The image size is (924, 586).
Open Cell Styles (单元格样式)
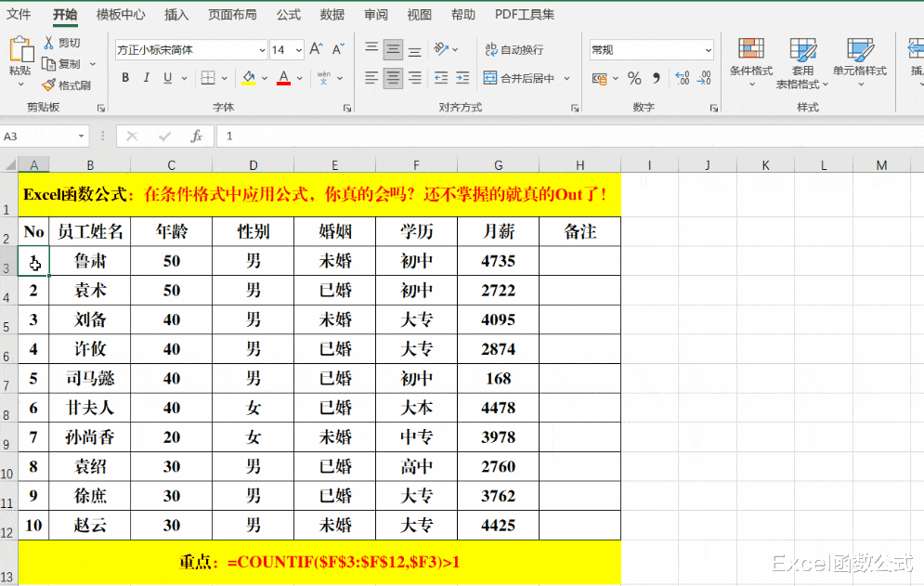[x=860, y=62]
